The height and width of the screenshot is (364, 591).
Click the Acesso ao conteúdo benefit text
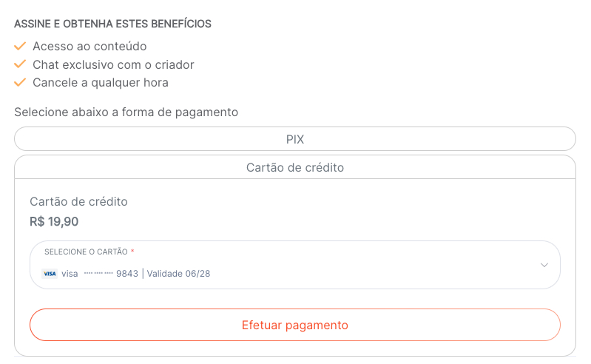point(90,47)
